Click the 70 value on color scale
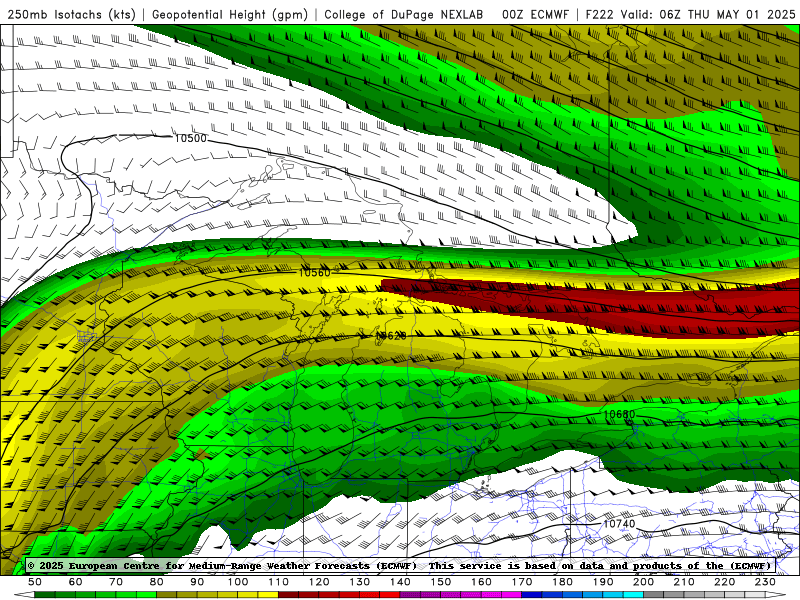The width and height of the screenshot is (800, 600). tap(116, 582)
